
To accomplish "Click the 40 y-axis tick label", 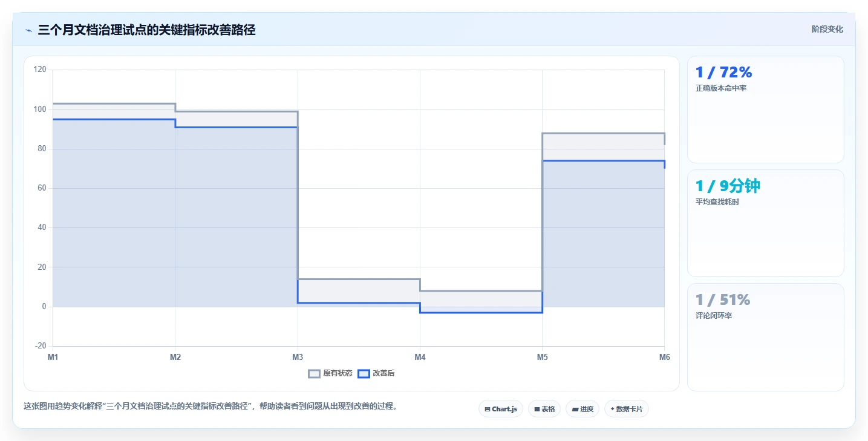I will point(42,227).
